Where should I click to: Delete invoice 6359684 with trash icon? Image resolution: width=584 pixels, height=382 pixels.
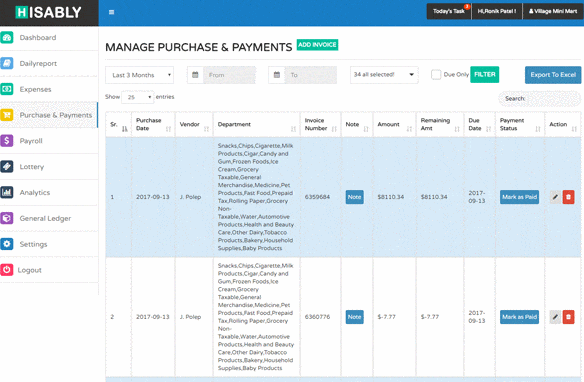point(568,197)
